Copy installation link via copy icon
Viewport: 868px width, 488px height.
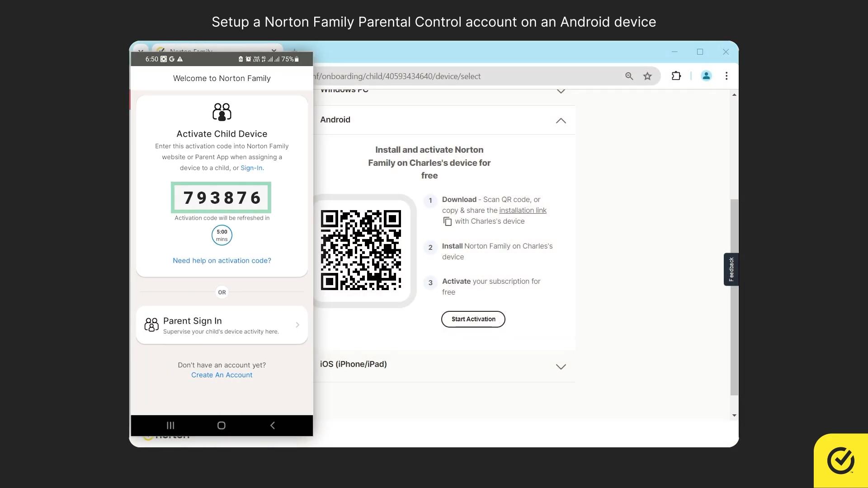(448, 221)
